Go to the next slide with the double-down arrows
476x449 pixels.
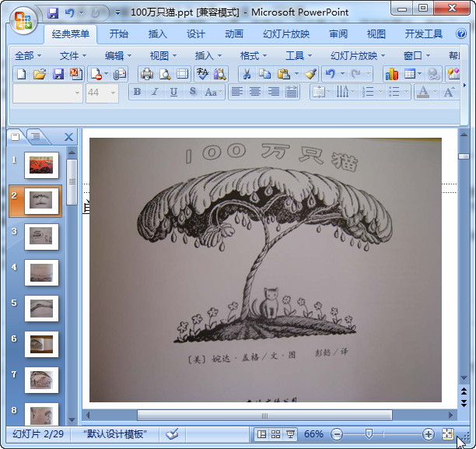tap(464, 403)
